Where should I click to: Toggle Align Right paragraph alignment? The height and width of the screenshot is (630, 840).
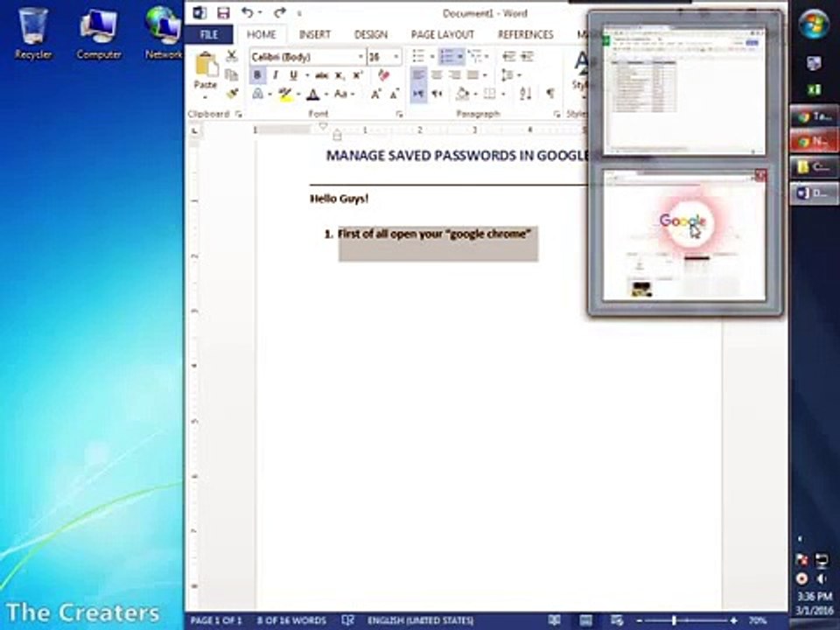pyautogui.click(x=455, y=75)
